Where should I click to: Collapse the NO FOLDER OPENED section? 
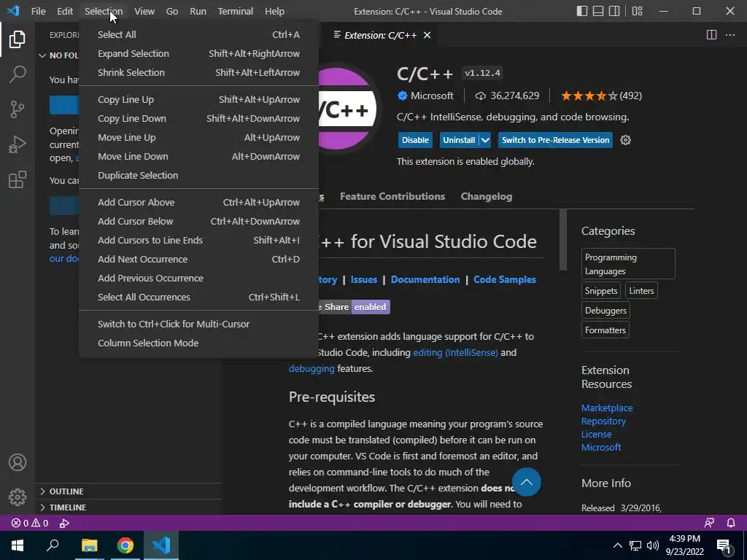[58, 55]
